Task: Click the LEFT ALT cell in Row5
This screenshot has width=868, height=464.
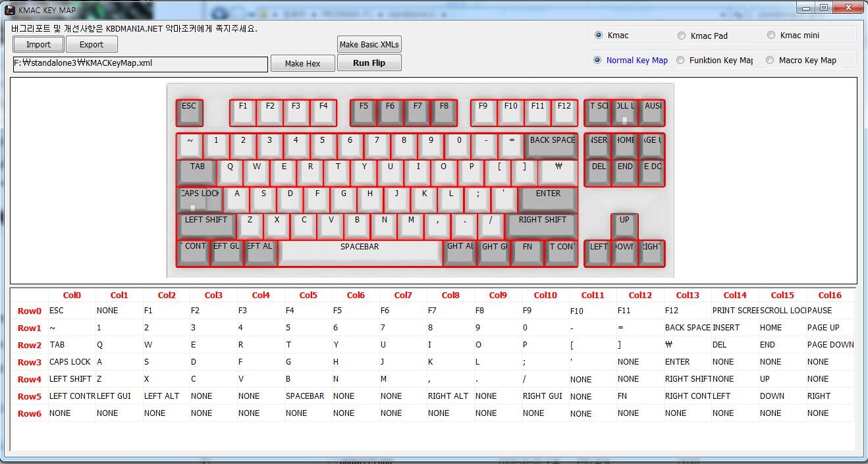Action: pos(166,396)
